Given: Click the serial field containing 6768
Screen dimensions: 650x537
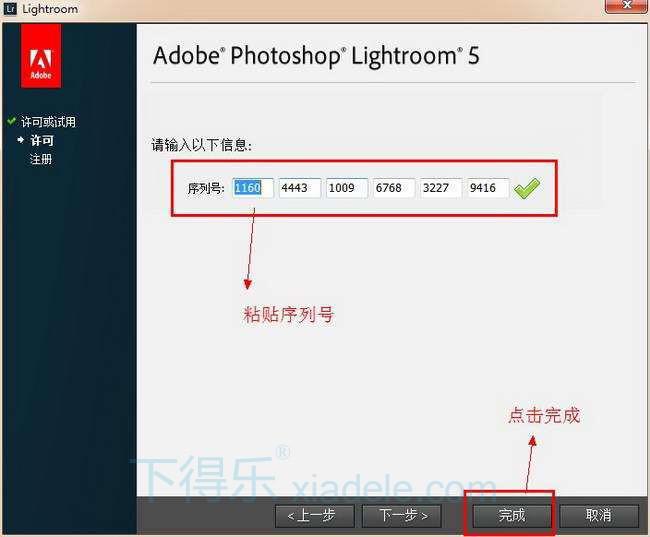Looking at the screenshot, I should 394,188.
